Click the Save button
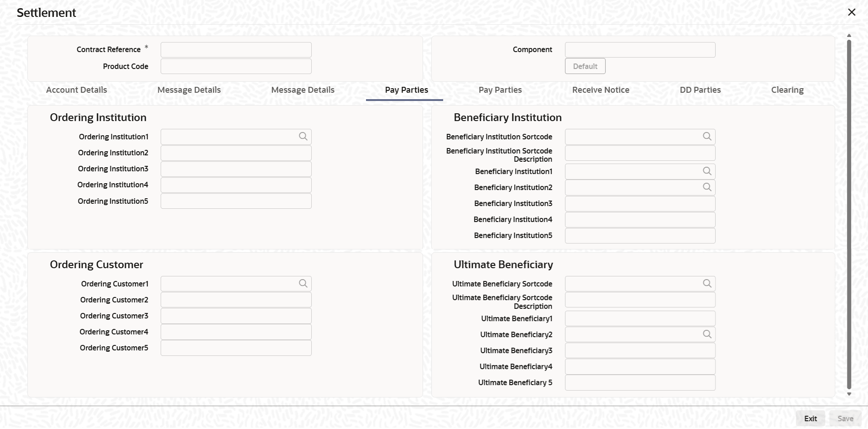 pyautogui.click(x=845, y=418)
